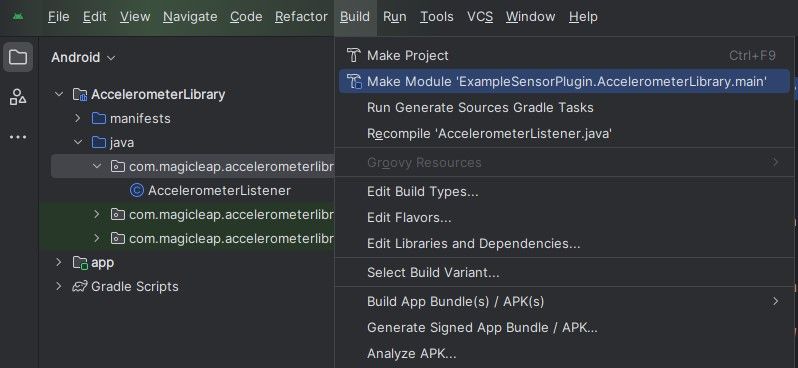Click the AccelerometerListener class icon
This screenshot has width=798, height=368.
coord(136,190)
